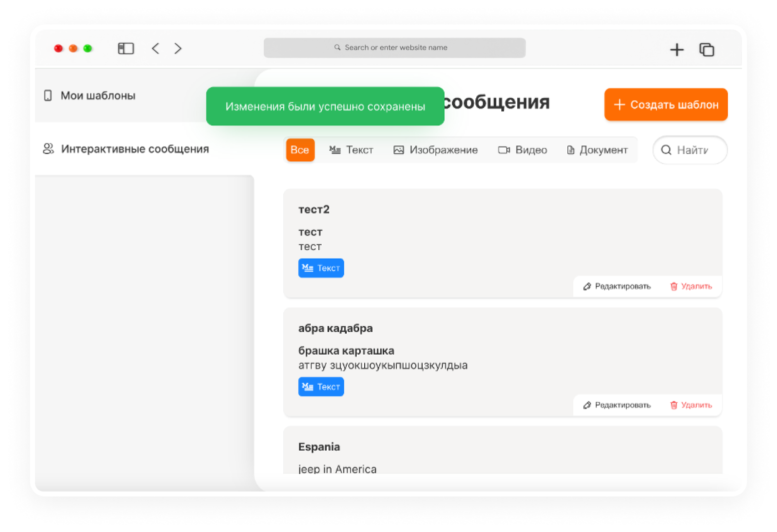This screenshot has height=532, width=777.
Task: Close window with red traffic light
Action: click(x=59, y=48)
